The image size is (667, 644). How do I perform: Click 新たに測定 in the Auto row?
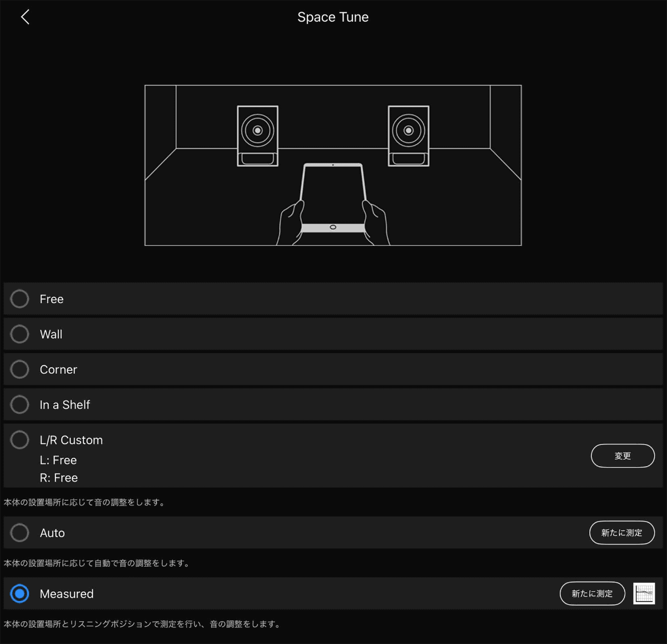tap(622, 533)
